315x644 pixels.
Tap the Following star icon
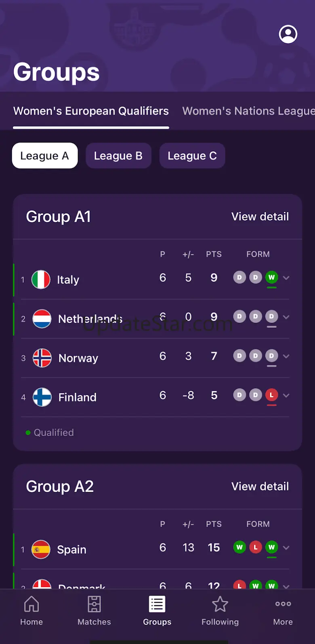[x=220, y=604]
